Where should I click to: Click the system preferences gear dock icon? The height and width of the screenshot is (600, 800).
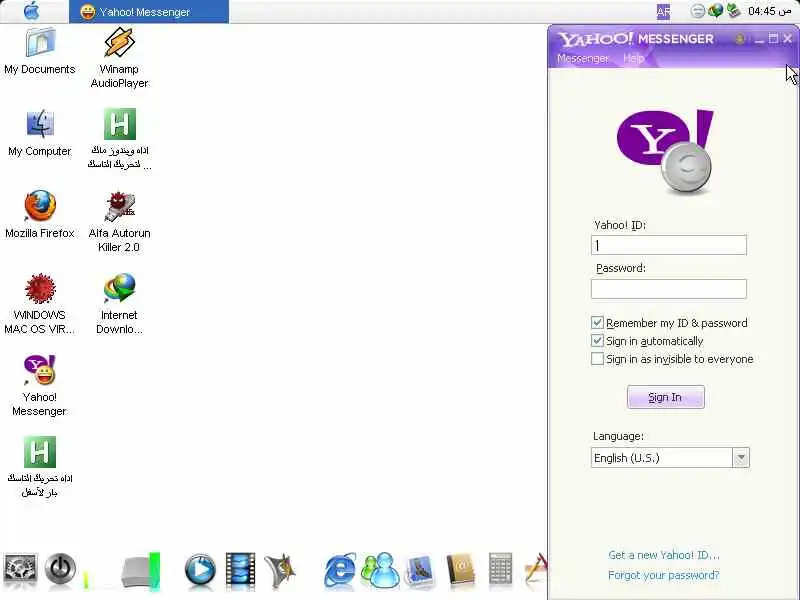[20, 568]
